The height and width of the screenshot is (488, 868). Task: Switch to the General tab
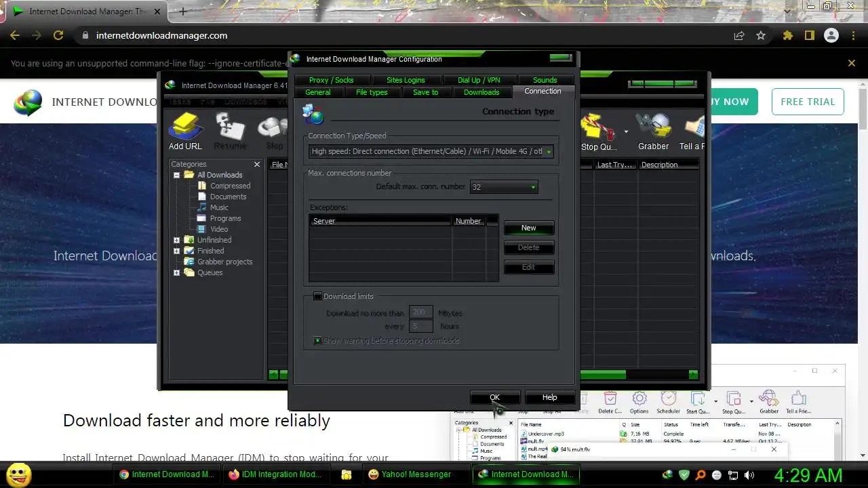tap(317, 92)
